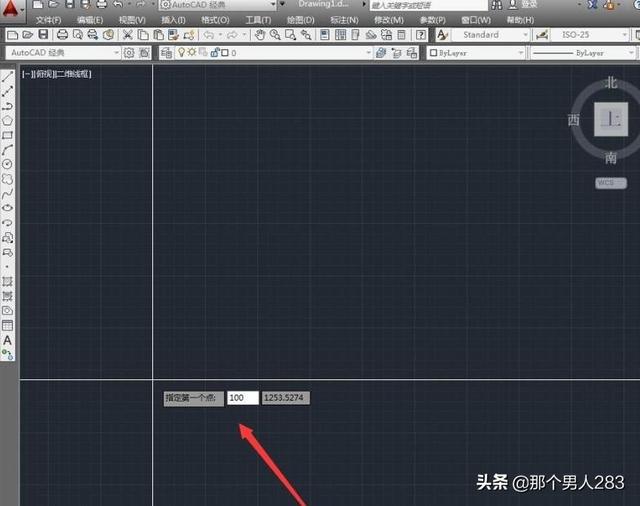The height and width of the screenshot is (506, 640).
Task: Click the Table tool icon
Action: [8, 325]
